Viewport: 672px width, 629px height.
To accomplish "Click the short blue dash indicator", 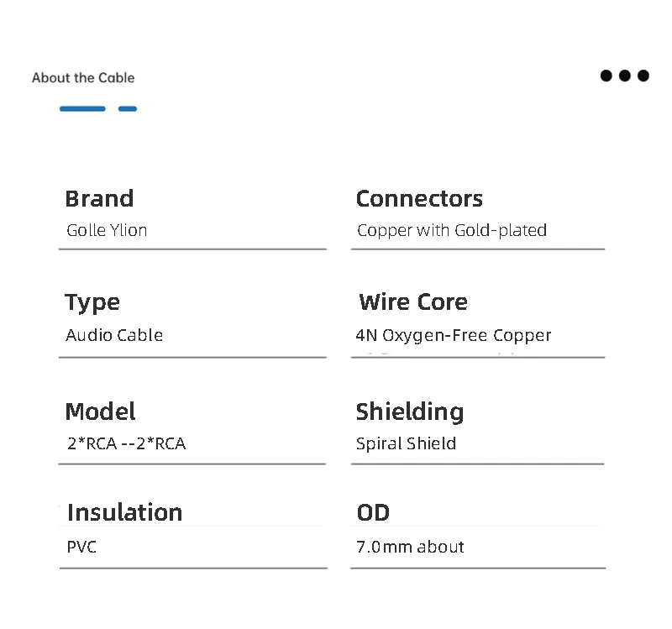I will pyautogui.click(x=128, y=108).
